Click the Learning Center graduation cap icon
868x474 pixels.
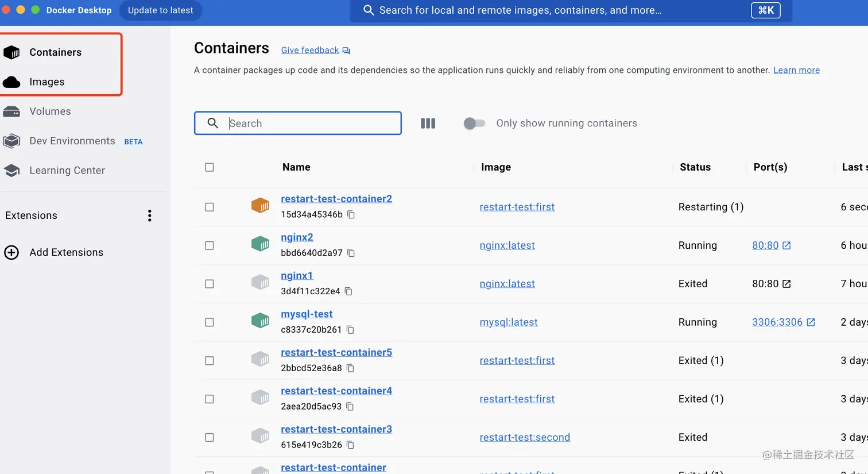click(11, 171)
